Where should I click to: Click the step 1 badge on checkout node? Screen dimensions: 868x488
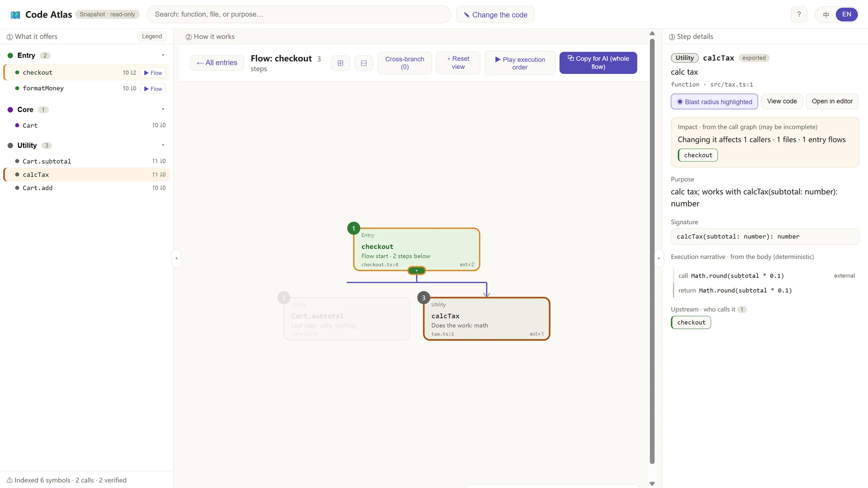(x=354, y=228)
